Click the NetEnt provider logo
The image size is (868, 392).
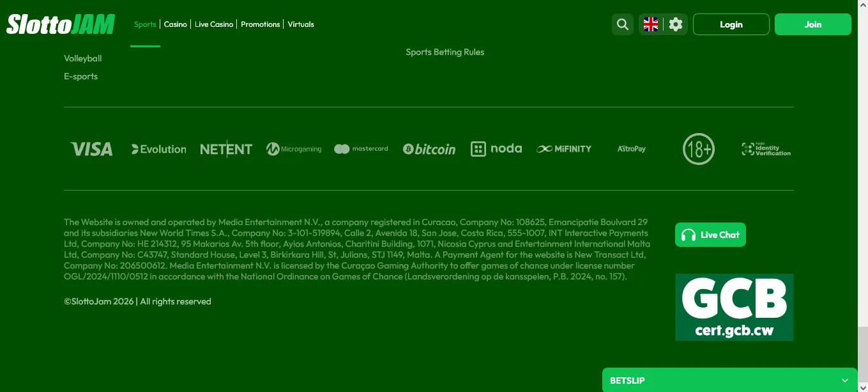point(226,149)
